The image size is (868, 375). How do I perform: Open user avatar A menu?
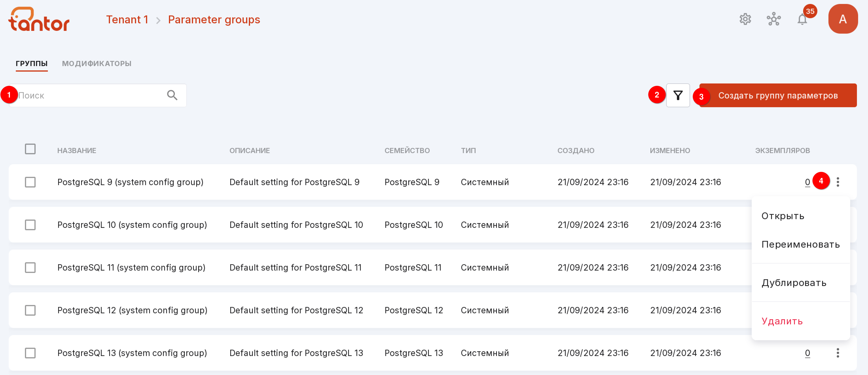click(x=843, y=19)
